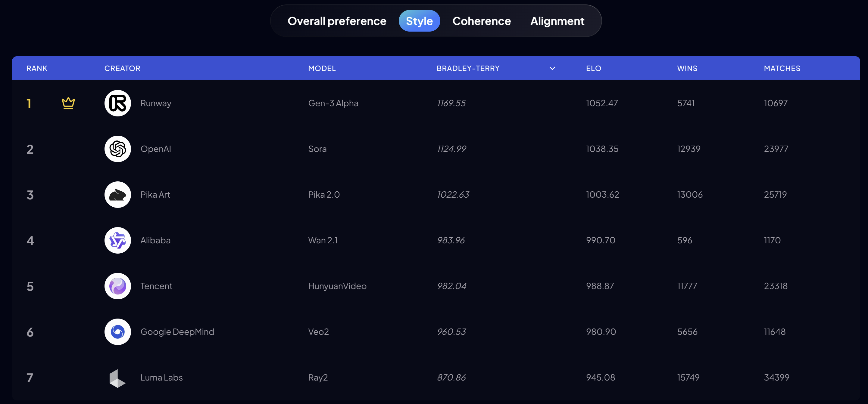Select the Ray2 model cell
This screenshot has height=404, width=868.
click(318, 378)
